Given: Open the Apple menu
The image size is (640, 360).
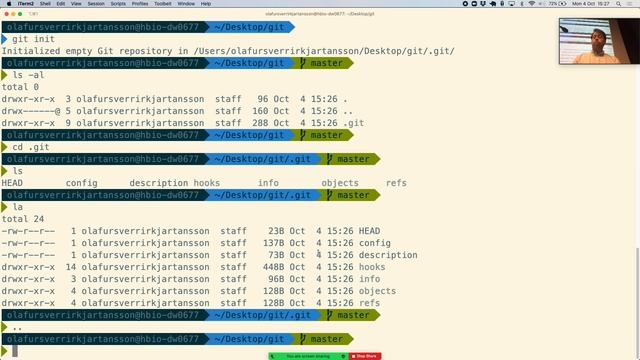Looking at the screenshot, I should pyautogui.click(x=9, y=4).
